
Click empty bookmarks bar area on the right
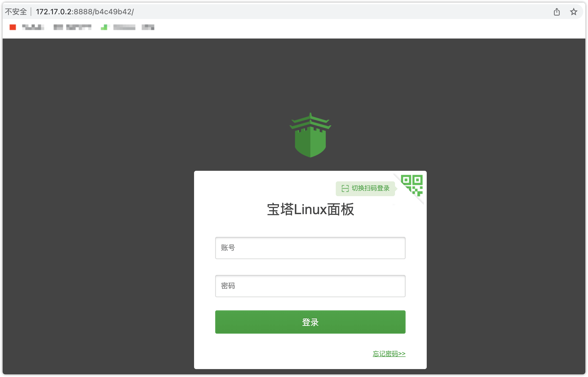[370, 27]
